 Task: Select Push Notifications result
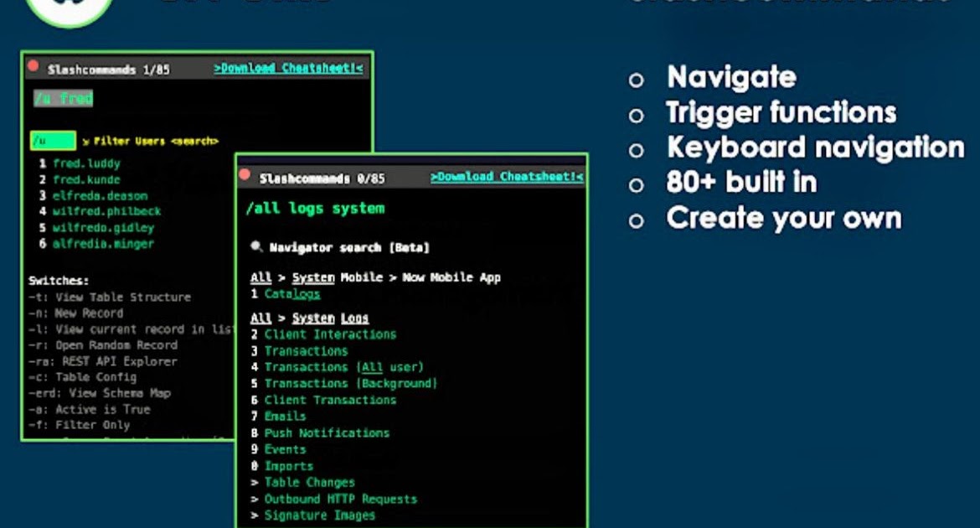(x=327, y=433)
